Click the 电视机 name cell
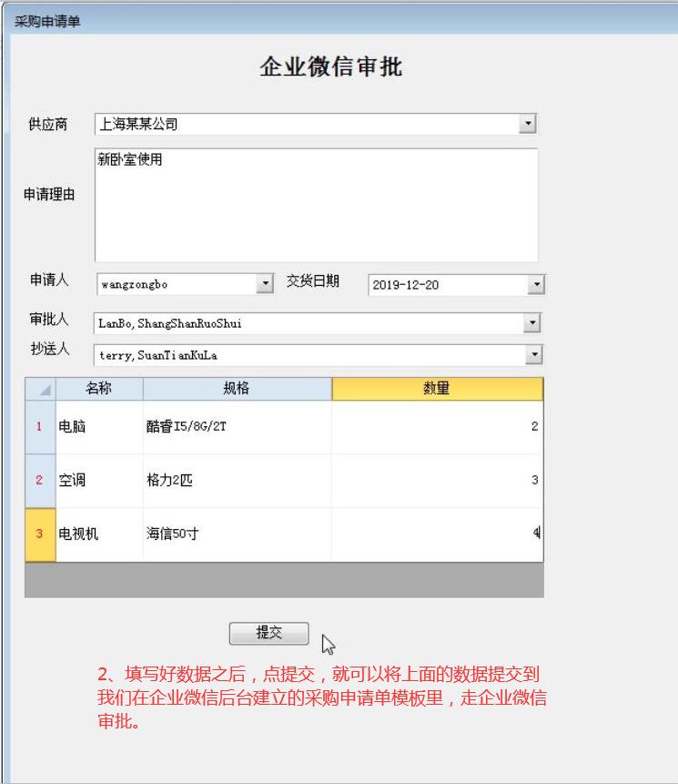678x784 pixels. pos(99,535)
